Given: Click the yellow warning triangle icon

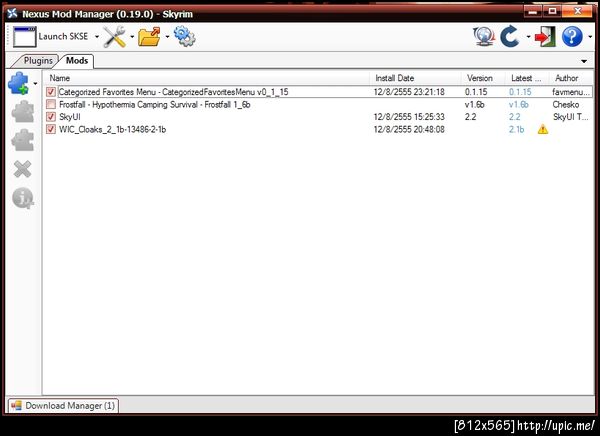Looking at the screenshot, I should tap(543, 130).
